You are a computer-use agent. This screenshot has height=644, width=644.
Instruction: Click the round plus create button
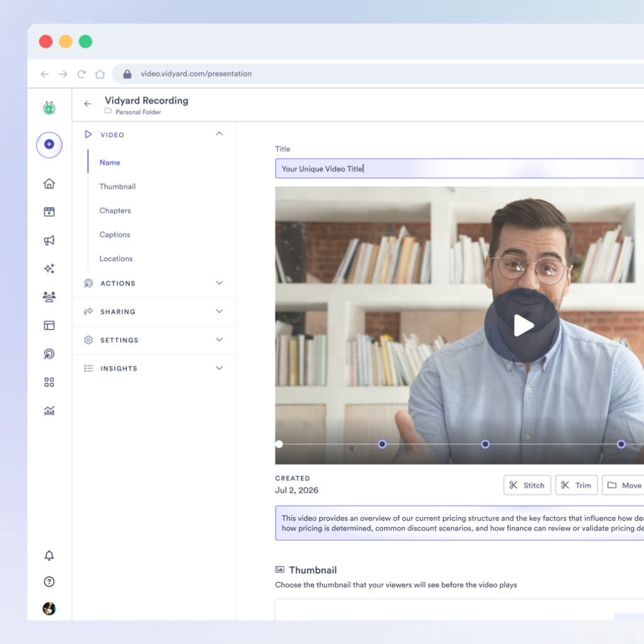pos(49,145)
